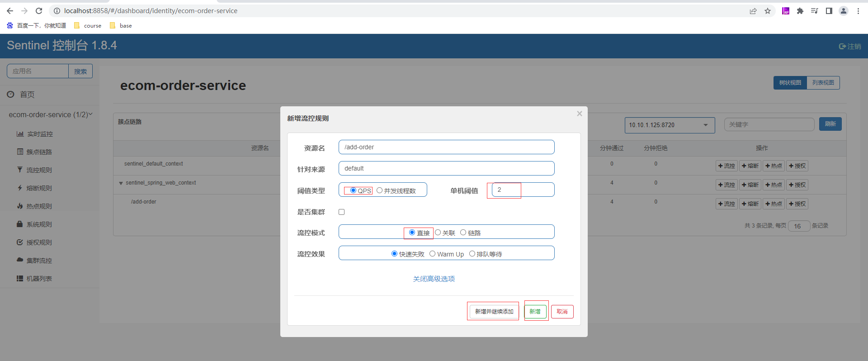Choose 排队等待 flow control effect
Image resolution: width=868 pixels, height=361 pixels.
pyautogui.click(x=472, y=254)
